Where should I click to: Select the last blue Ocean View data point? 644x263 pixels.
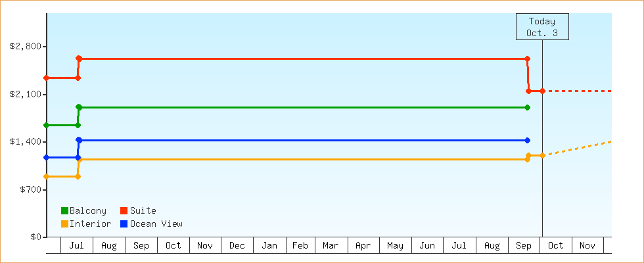click(x=528, y=140)
